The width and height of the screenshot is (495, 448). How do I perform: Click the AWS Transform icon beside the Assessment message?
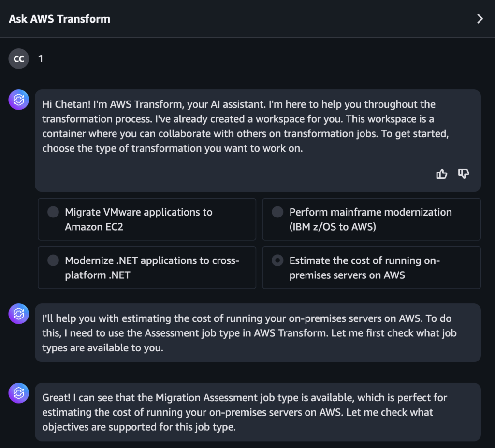click(18, 314)
